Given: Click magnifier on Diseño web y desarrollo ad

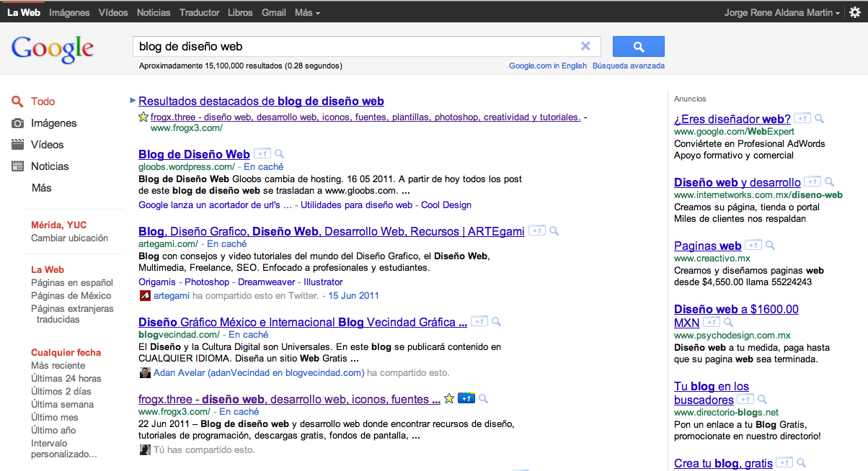Looking at the screenshot, I should coord(830,182).
